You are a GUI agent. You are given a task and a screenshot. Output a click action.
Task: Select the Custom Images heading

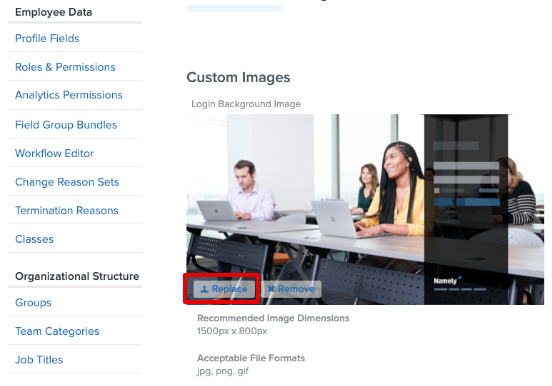[238, 77]
